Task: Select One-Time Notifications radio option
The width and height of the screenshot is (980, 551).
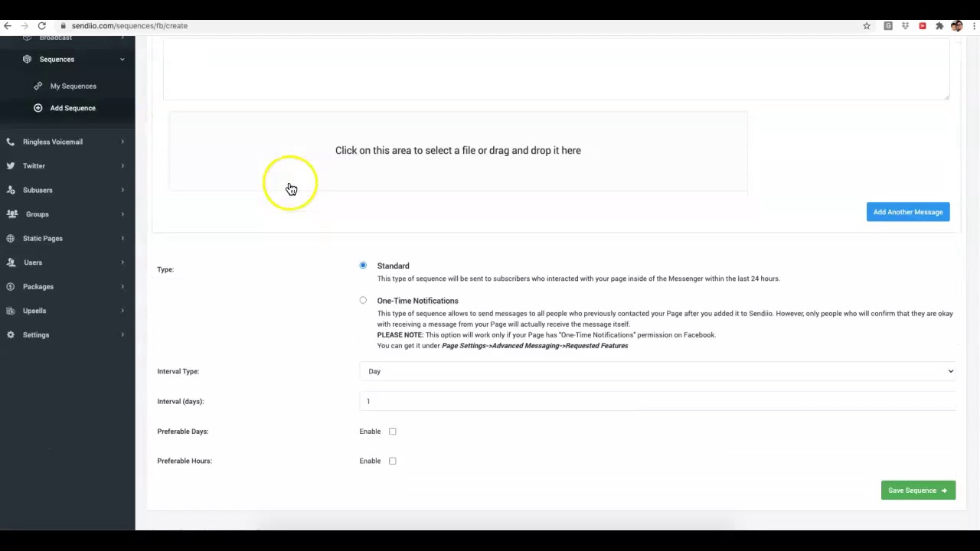Action: pos(363,301)
